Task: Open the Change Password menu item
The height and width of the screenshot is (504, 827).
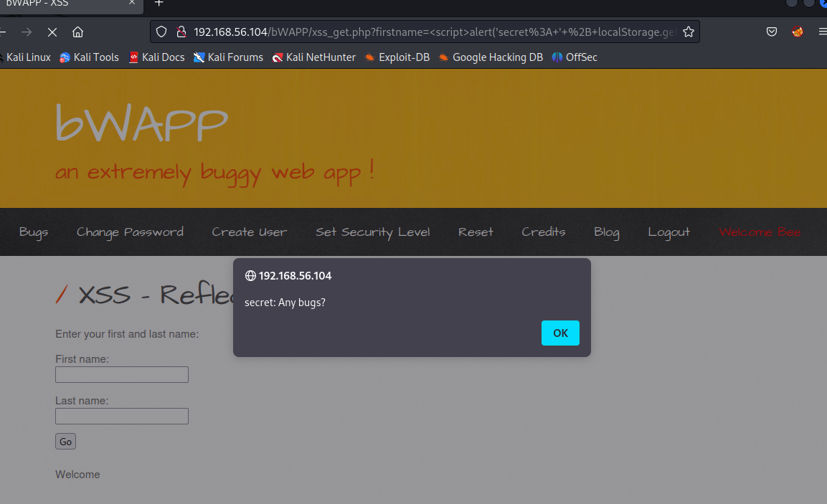Action: tap(130, 232)
